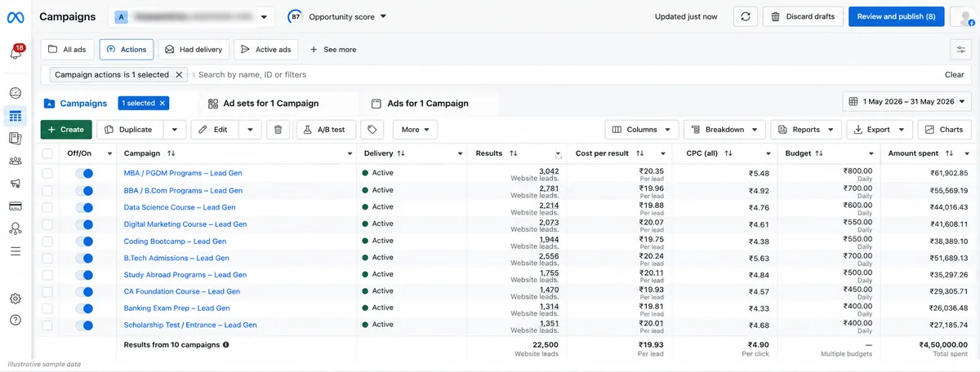Click the refresh icon button
980x372 pixels.
coord(744,16)
